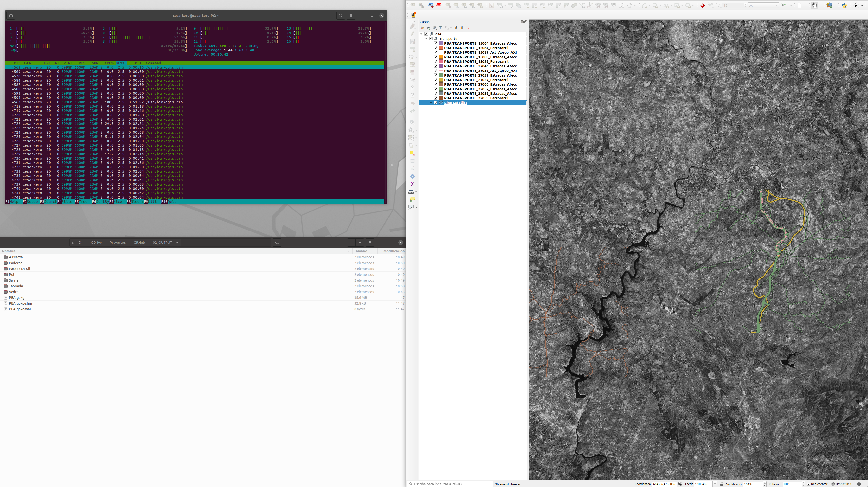This screenshot has width=868, height=487.
Task: Click remove layer icon in Capas
Action: [467, 28]
